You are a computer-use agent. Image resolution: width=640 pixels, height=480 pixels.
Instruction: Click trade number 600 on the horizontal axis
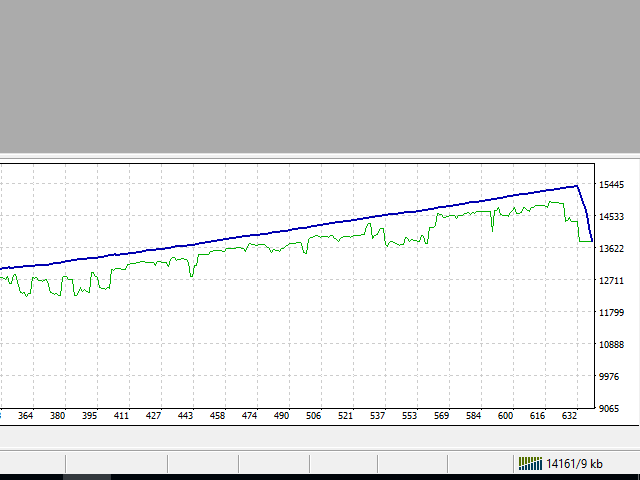[x=506, y=416]
